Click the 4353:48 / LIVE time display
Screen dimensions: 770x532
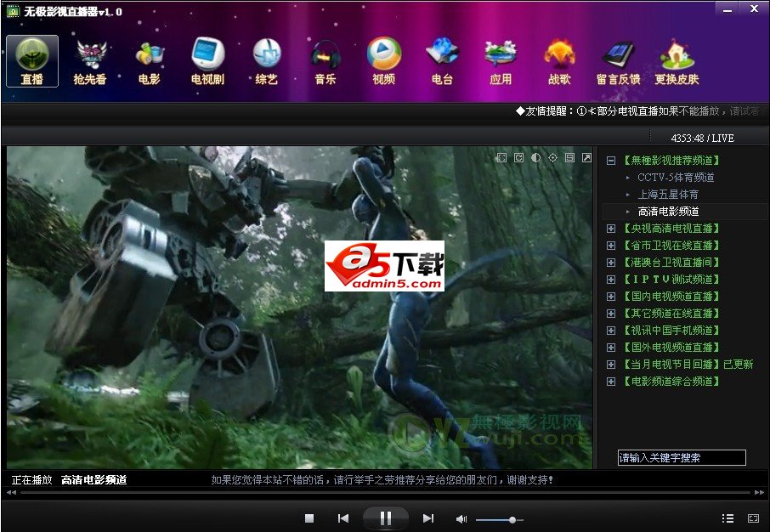point(702,139)
